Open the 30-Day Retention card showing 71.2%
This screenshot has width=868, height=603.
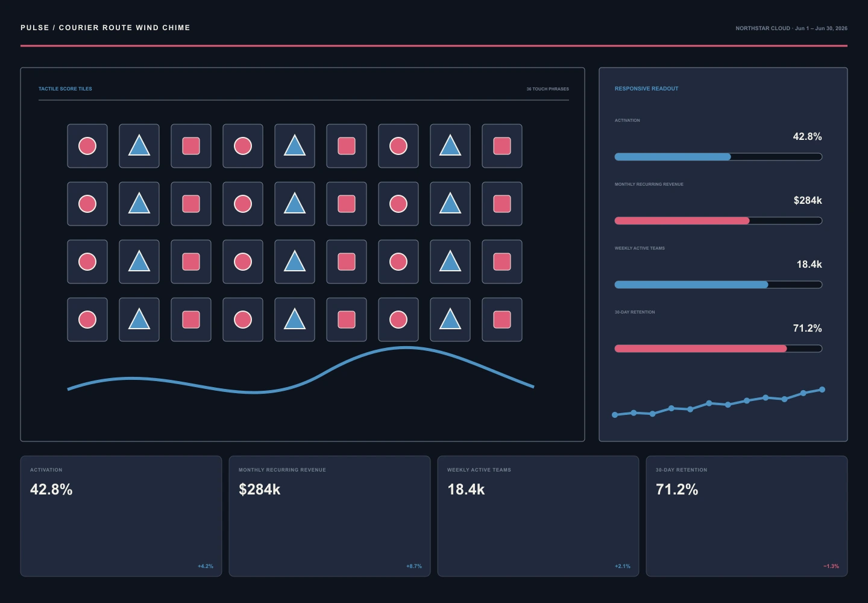click(747, 516)
